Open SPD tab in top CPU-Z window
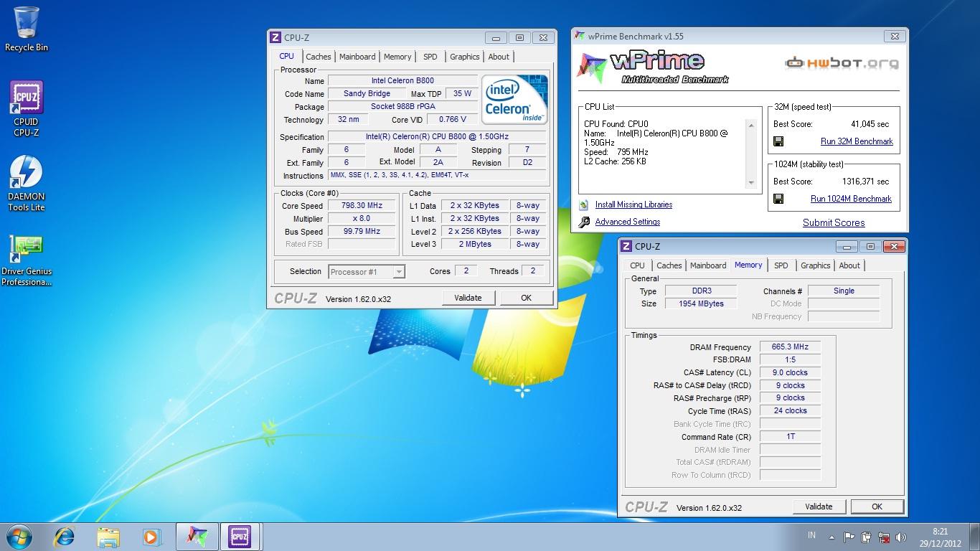This screenshot has width=980, height=551. [x=430, y=57]
